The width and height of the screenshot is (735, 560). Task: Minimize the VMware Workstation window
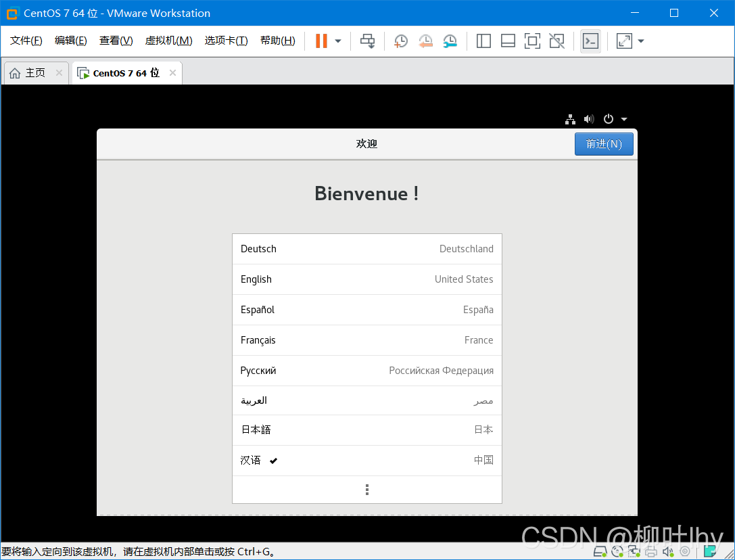[x=635, y=13]
